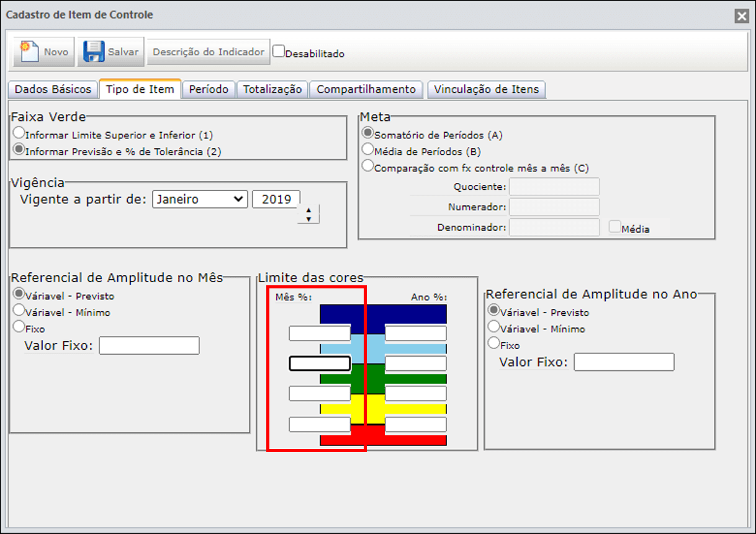Decrease the Vigência year with the down arrow
Viewport: 756px width, 534px height.
click(308, 218)
